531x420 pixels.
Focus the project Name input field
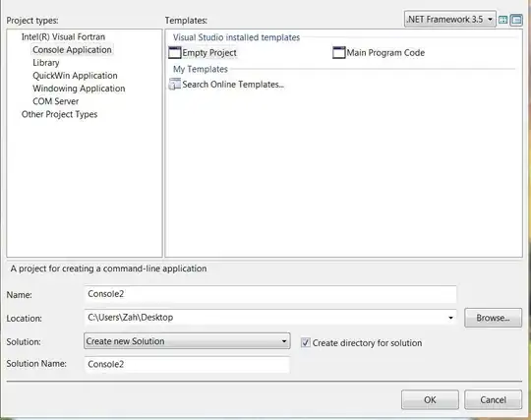(x=270, y=294)
